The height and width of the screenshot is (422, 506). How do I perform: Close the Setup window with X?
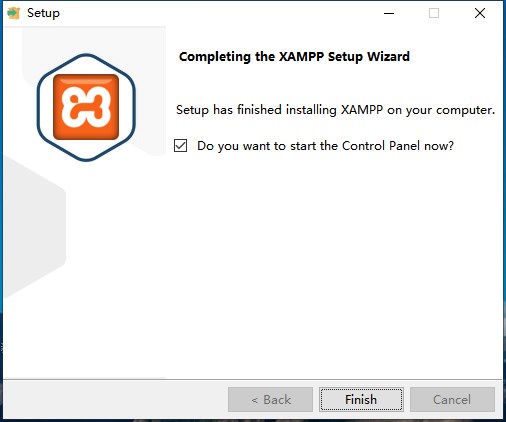pos(480,13)
